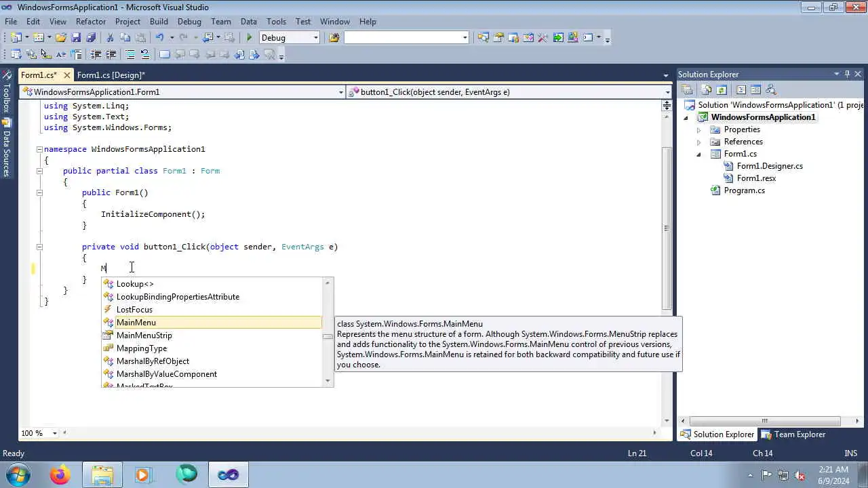Open Solution Explorer via standard toolbar icon

click(x=484, y=38)
